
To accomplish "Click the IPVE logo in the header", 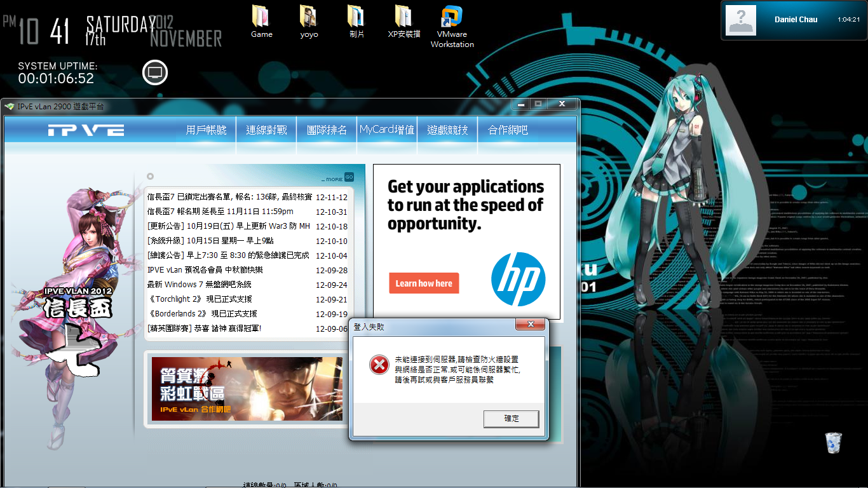I will coord(86,130).
